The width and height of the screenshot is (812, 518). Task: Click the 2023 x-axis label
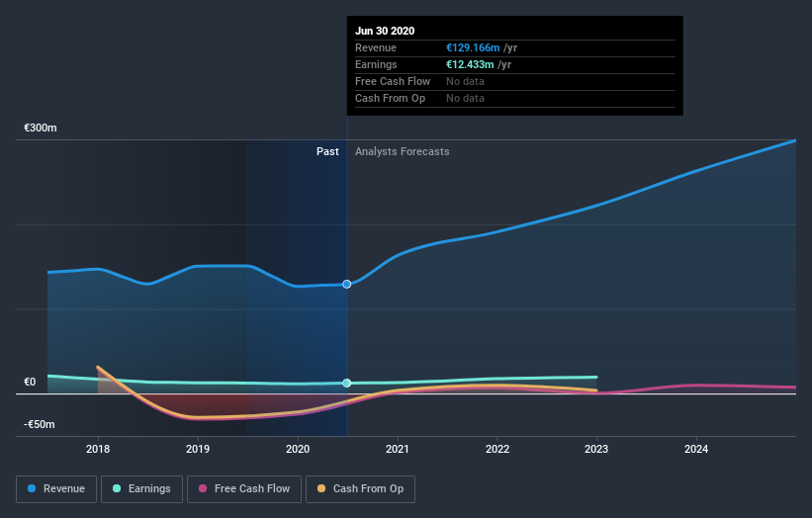coord(596,449)
